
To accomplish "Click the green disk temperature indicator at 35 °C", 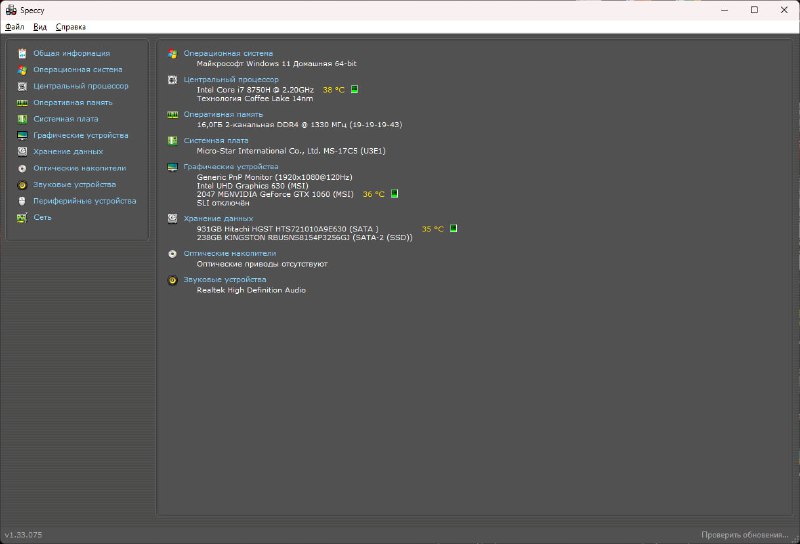I will [453, 228].
